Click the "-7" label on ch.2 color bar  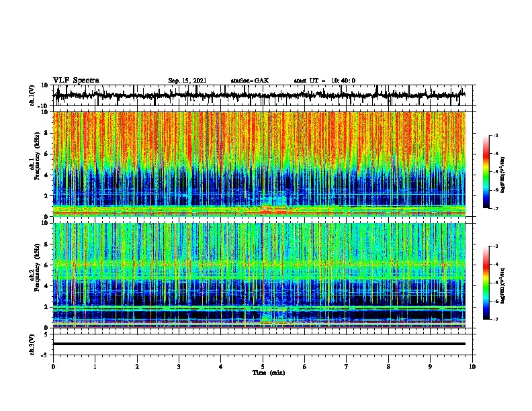[495, 320]
